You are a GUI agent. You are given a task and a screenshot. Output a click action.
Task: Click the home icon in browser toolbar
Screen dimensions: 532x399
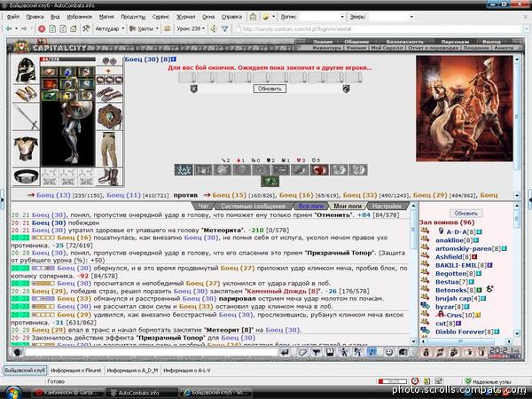point(74,29)
